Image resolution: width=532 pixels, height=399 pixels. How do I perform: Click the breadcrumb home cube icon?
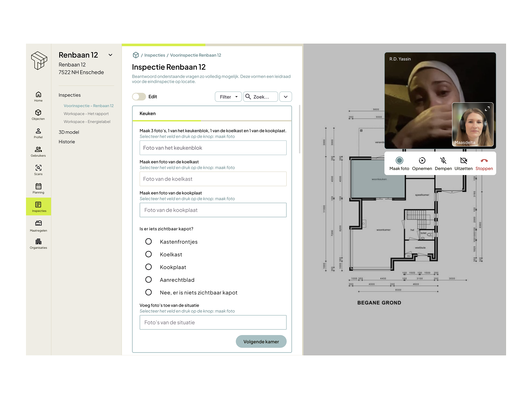(x=136, y=55)
